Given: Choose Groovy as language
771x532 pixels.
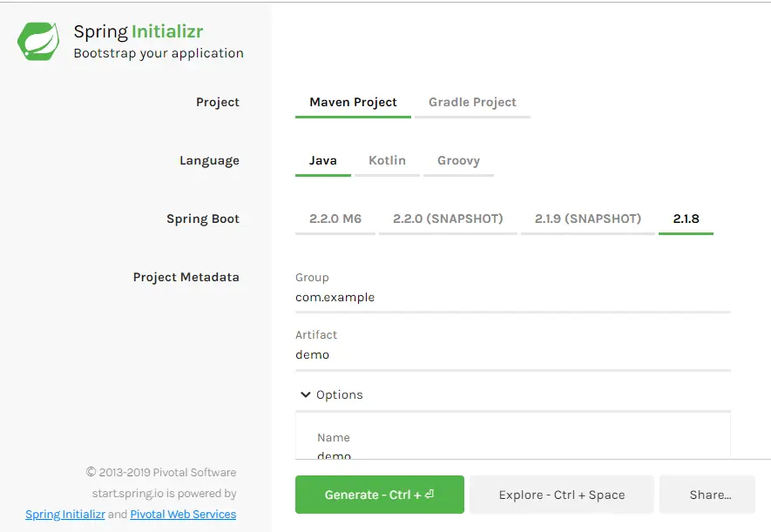Looking at the screenshot, I should (458, 160).
